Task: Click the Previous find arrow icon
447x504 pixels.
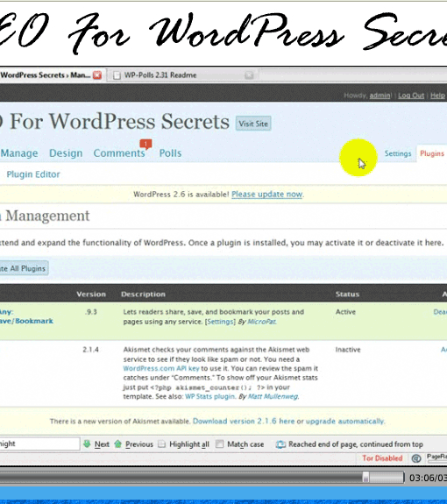Action: click(x=118, y=444)
